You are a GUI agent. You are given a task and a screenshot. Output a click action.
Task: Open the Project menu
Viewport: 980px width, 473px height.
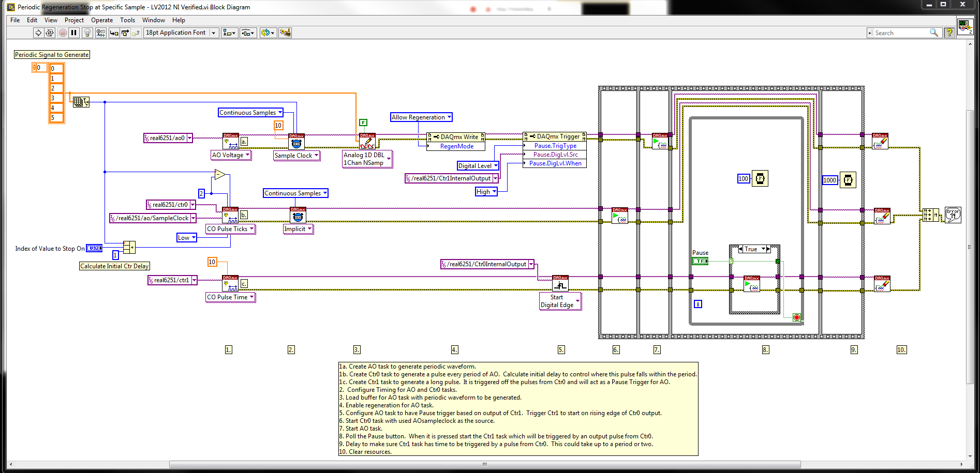point(74,20)
